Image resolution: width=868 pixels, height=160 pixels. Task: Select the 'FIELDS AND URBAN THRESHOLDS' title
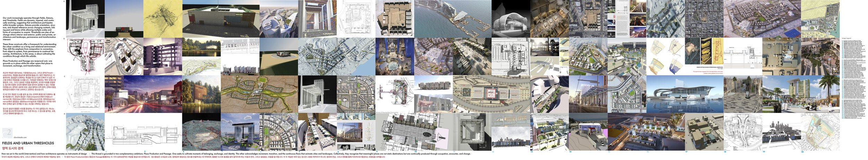(28, 143)
